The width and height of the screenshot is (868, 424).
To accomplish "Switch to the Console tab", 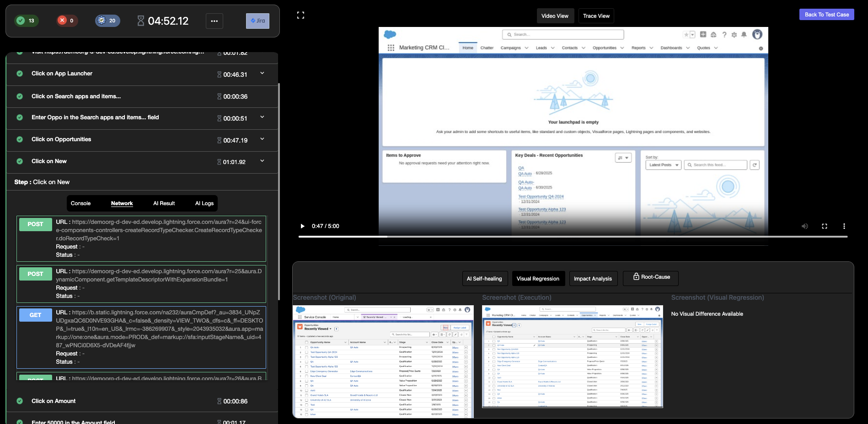I will coord(80,203).
